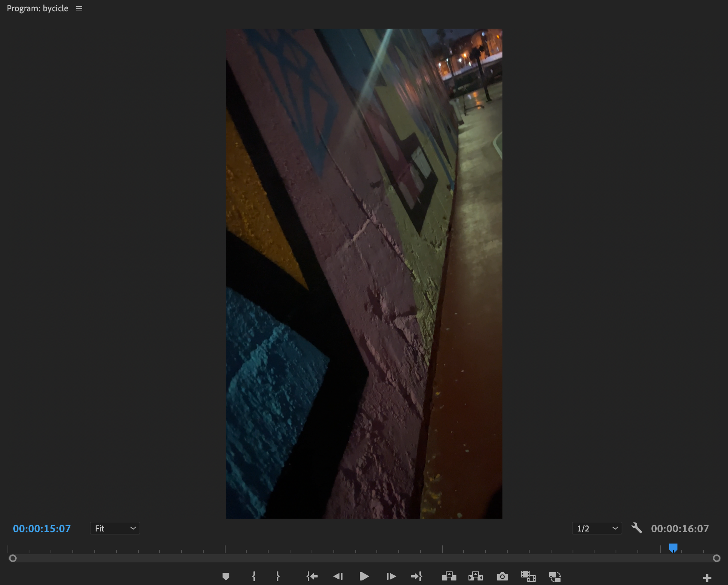
Task: Click the 00:00:15:07 playhead timecode field
Action: [x=42, y=528]
